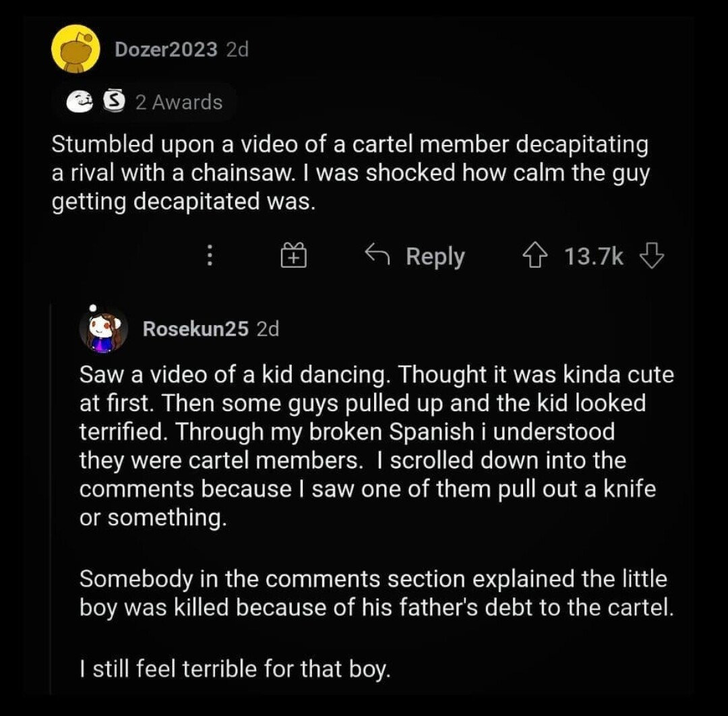
Task: Click Dozer2023's comment text about the chainsaw video
Action: click(x=350, y=173)
